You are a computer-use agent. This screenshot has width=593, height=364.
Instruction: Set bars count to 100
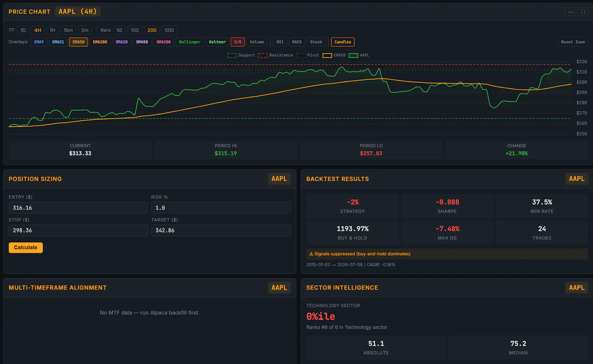tap(135, 30)
